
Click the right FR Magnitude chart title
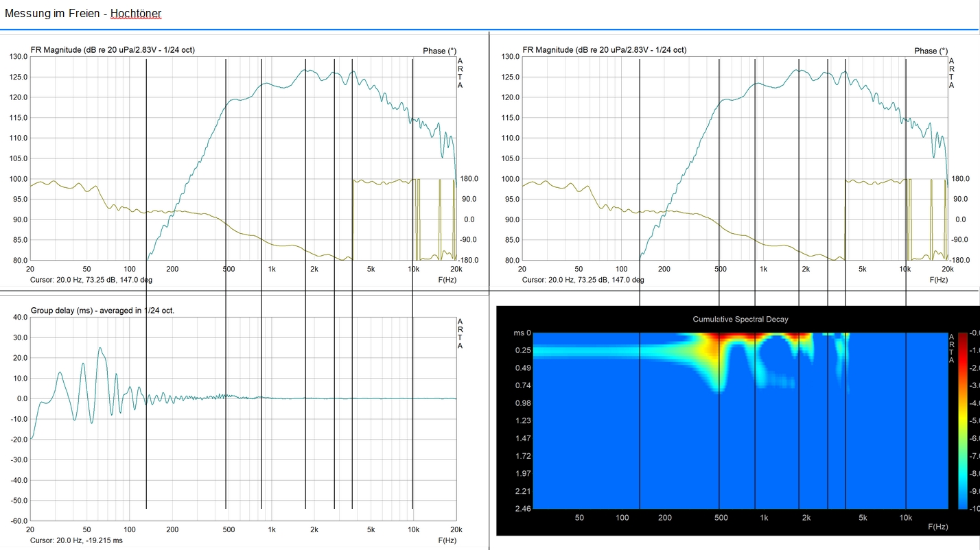click(x=604, y=50)
